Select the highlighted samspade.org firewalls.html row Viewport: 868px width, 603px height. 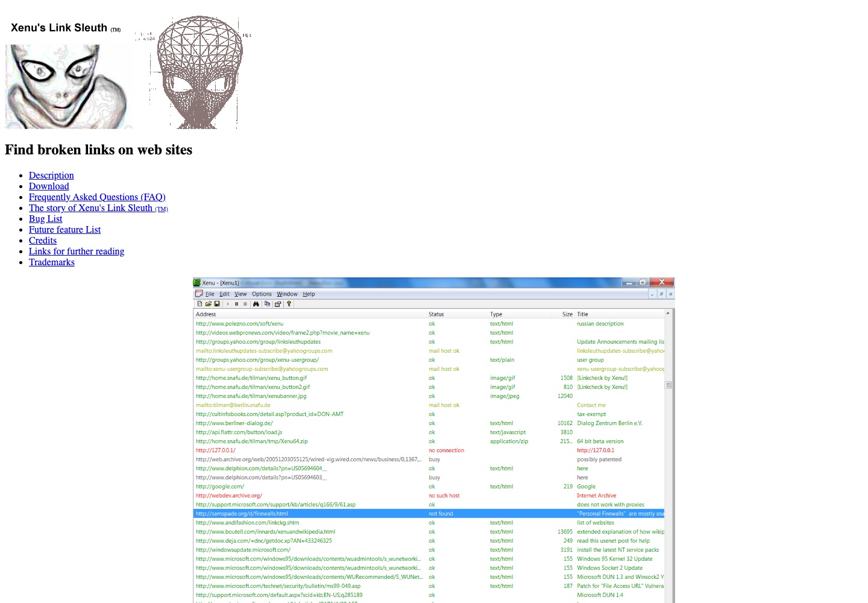pyautogui.click(x=429, y=514)
